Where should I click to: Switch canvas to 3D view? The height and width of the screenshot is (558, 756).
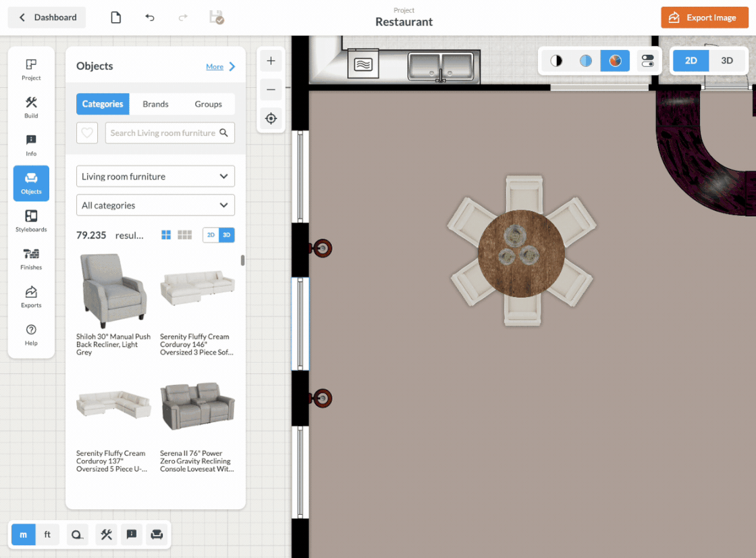point(727,61)
